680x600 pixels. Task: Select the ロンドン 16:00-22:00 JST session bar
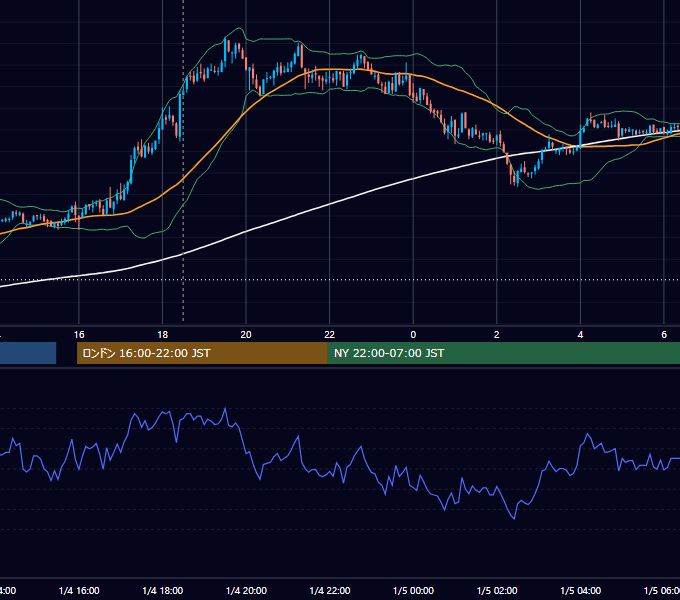click(x=202, y=353)
